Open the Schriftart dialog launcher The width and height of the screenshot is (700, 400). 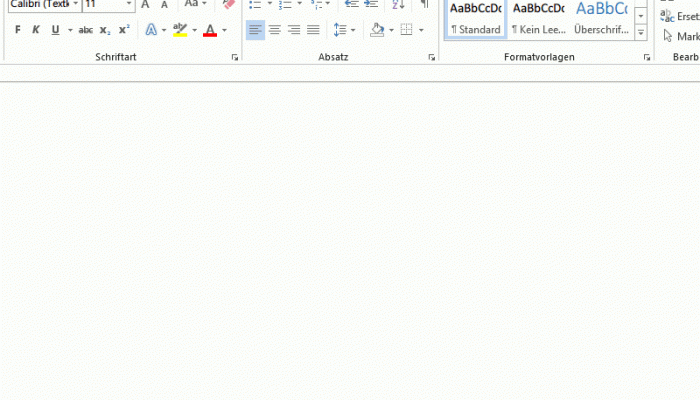pos(235,57)
